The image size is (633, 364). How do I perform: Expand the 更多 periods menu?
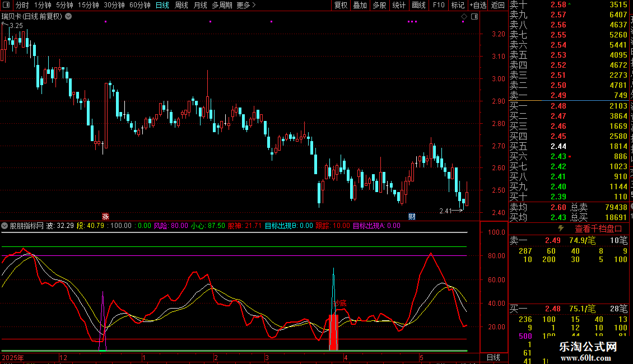[x=246, y=5]
